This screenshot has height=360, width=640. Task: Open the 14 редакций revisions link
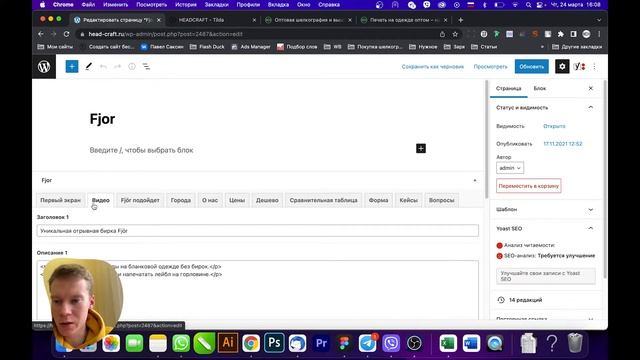(x=525, y=300)
